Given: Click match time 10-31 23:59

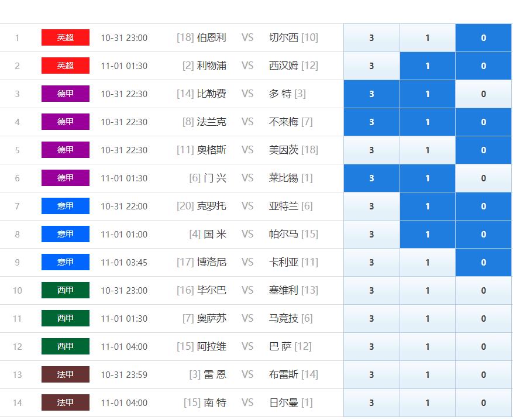Looking at the screenshot, I should pyautogui.click(x=124, y=375).
